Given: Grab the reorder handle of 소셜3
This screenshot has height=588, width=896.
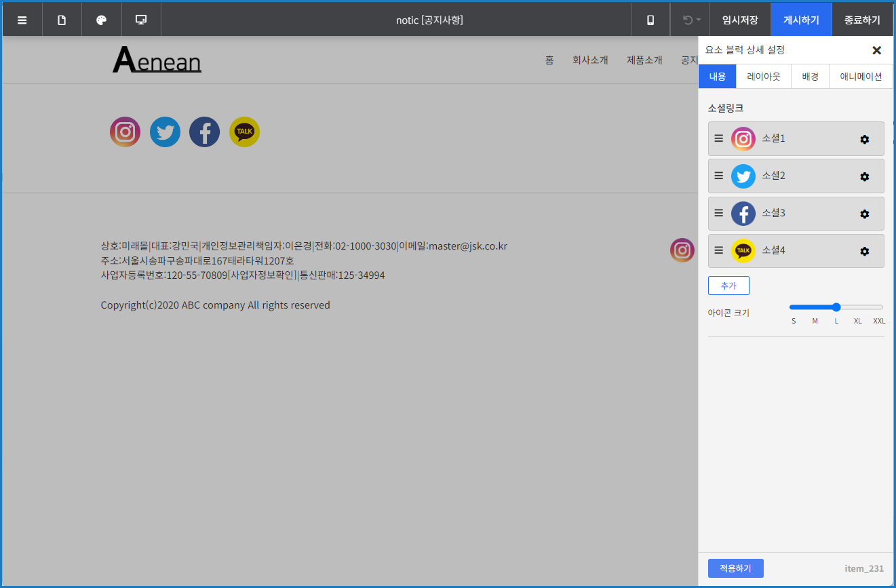Looking at the screenshot, I should point(718,213).
